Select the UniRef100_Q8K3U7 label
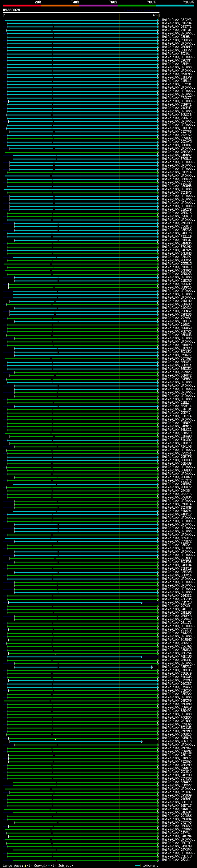197x868 pixels. [x=176, y=660]
